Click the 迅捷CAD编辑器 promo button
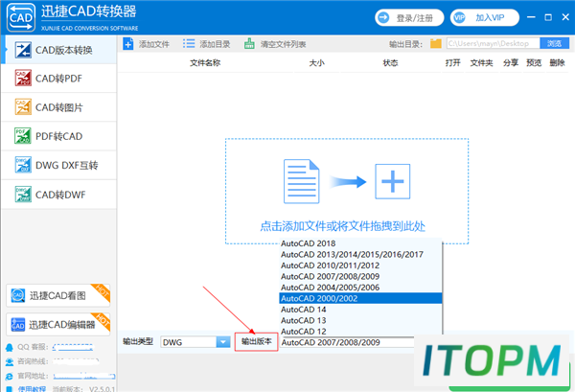 tap(57, 324)
